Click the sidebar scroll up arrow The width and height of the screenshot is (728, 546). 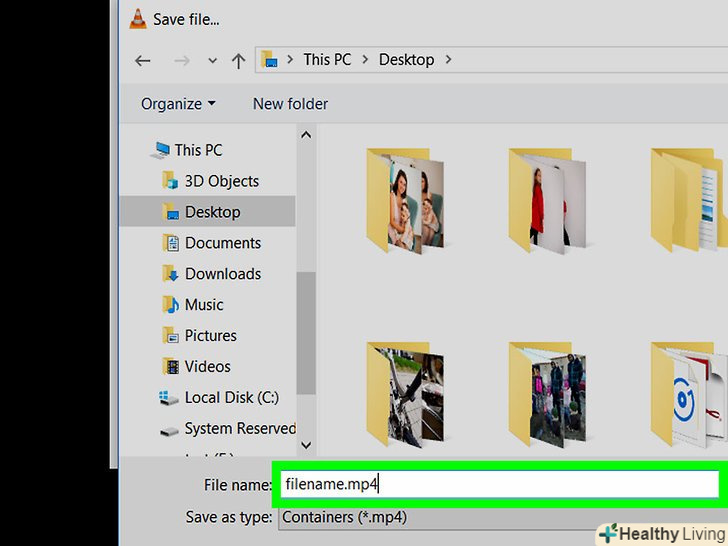tap(306, 135)
